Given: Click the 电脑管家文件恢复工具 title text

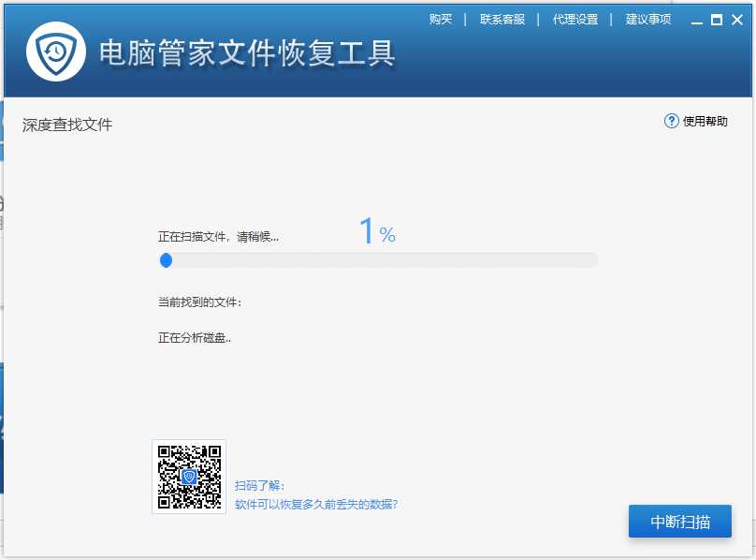Looking at the screenshot, I should (x=247, y=52).
